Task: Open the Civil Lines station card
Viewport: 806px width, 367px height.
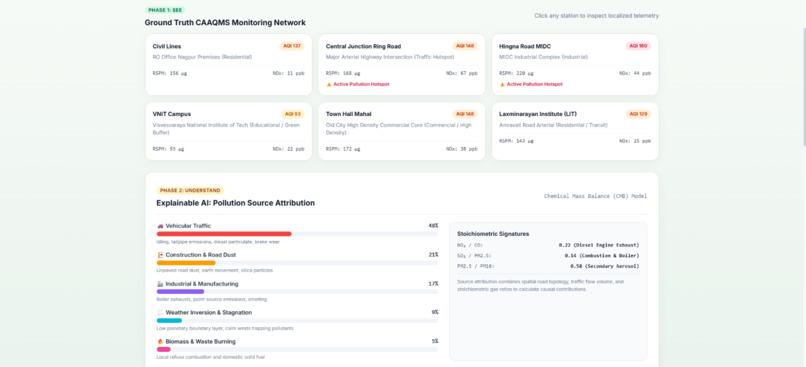Action: pyautogui.click(x=228, y=65)
